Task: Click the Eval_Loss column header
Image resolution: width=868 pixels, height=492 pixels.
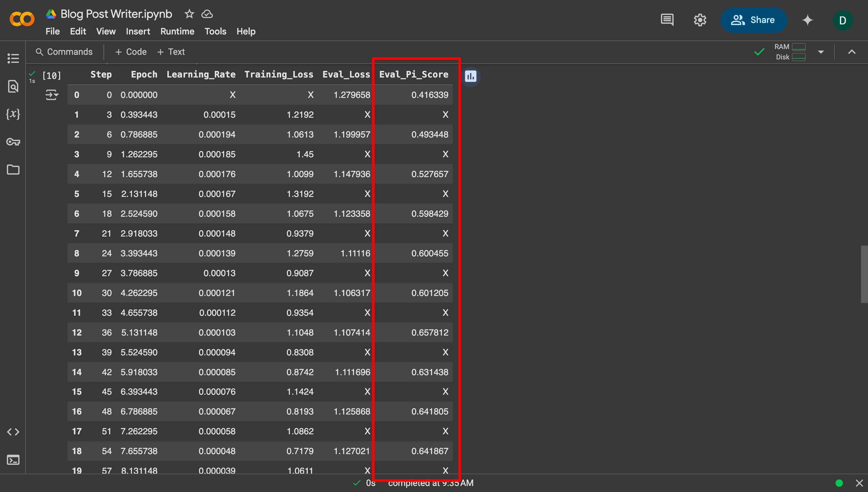Action: (346, 74)
